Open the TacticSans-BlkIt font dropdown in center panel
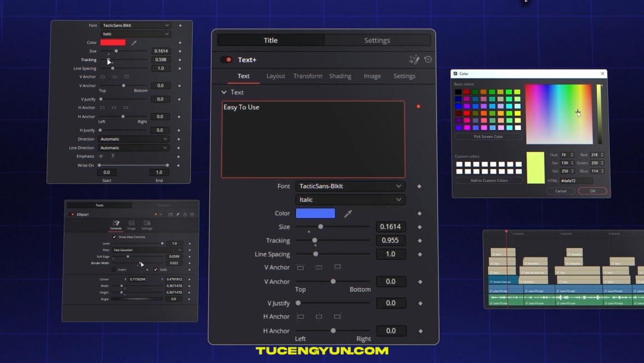This screenshot has width=644, height=363. coord(349,186)
